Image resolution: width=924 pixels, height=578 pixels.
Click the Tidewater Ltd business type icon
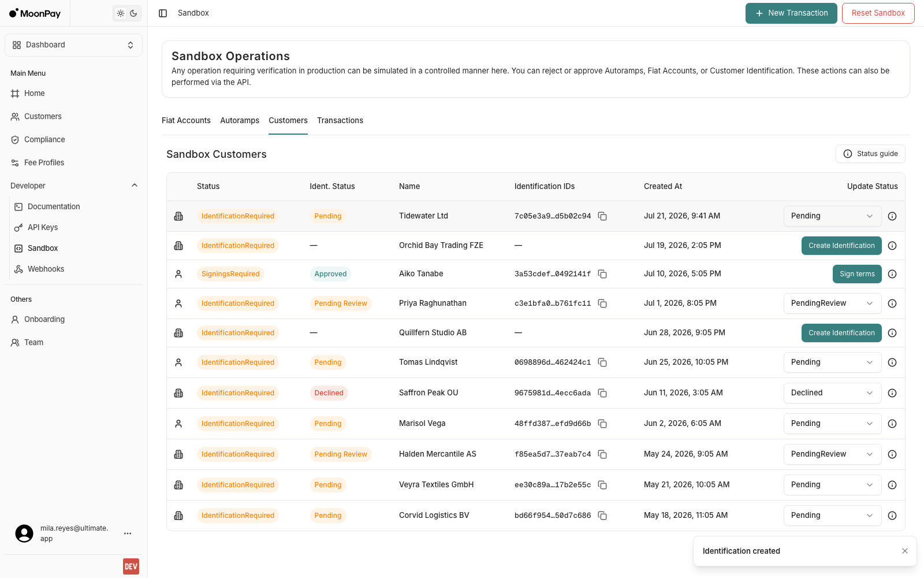(178, 216)
